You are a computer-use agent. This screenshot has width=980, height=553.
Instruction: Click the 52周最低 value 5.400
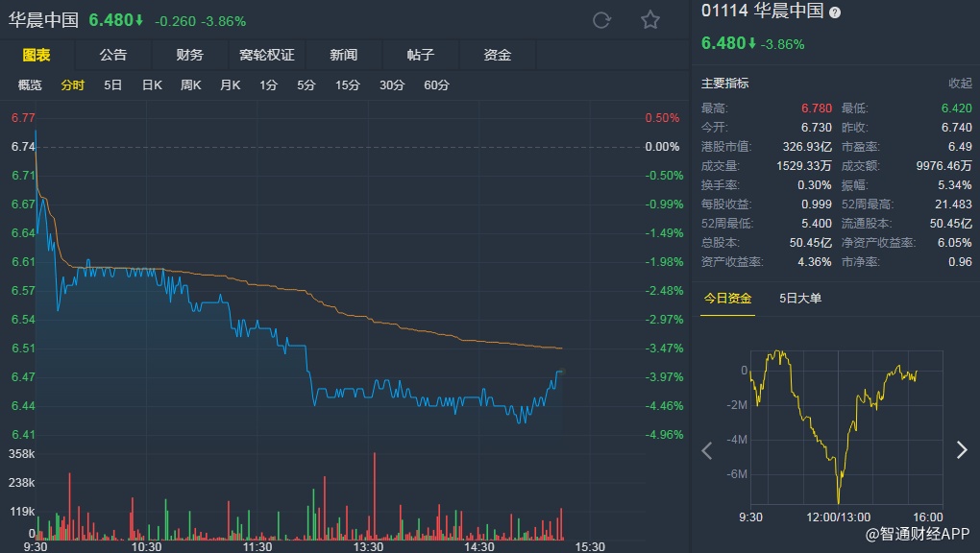[x=817, y=223]
